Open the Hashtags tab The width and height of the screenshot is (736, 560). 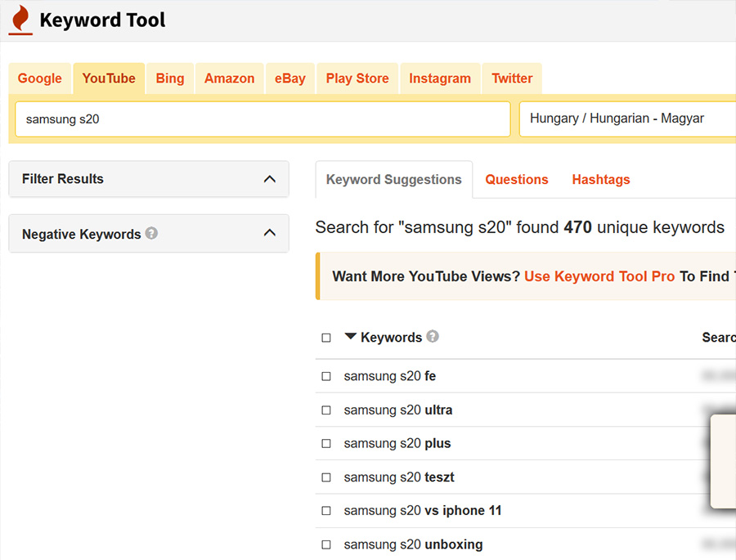click(601, 179)
